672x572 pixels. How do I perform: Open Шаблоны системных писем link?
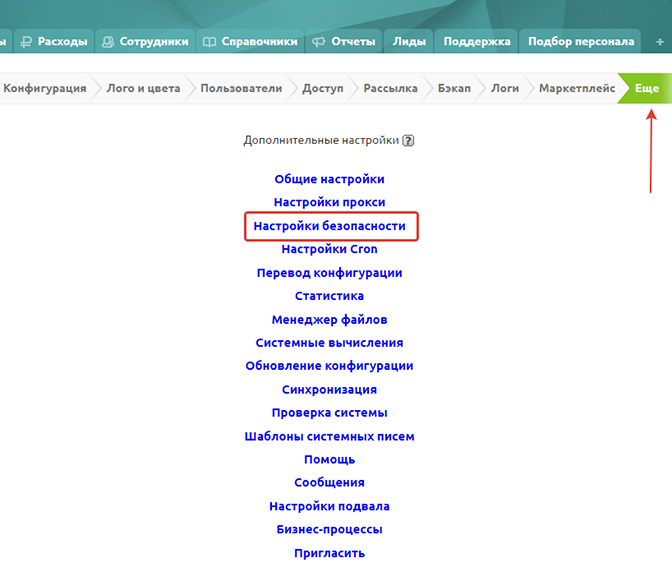click(329, 436)
